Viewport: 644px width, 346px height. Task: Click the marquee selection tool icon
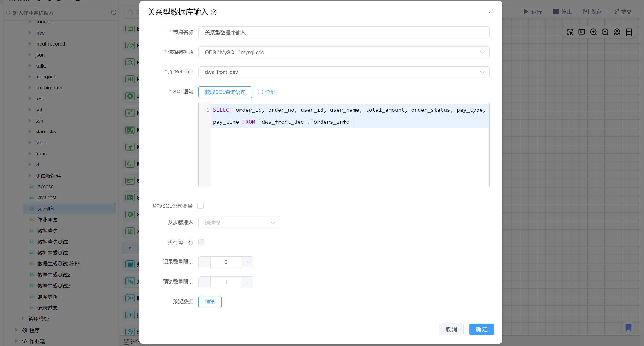pyautogui.click(x=570, y=32)
